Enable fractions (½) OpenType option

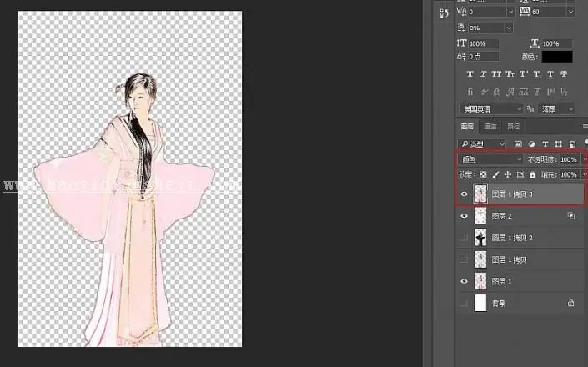click(564, 92)
